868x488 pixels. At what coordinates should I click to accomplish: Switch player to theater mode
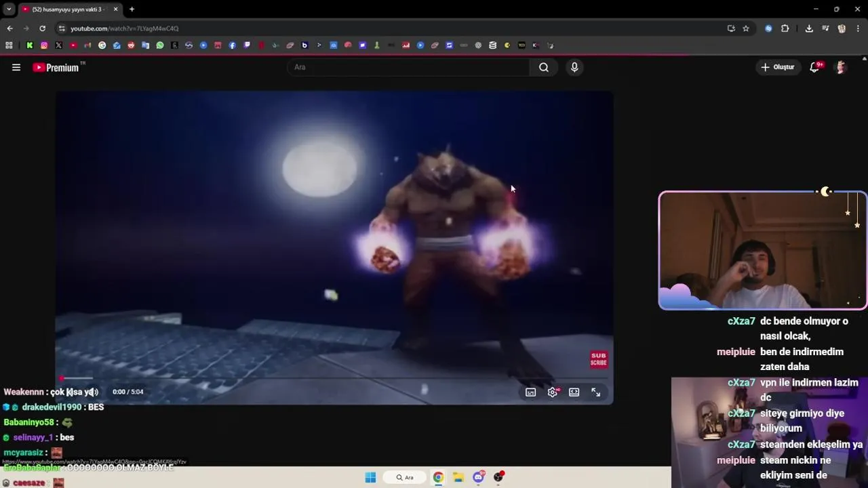point(574,392)
